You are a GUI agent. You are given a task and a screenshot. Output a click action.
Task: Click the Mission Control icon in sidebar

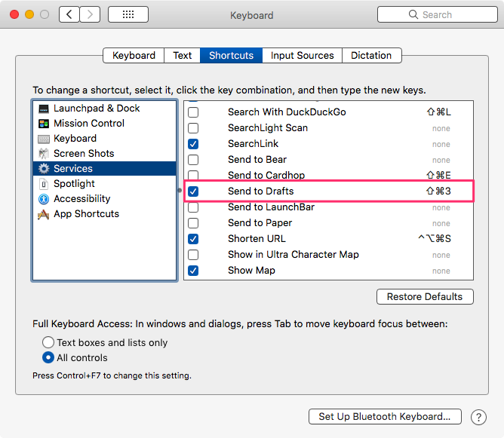click(x=44, y=124)
